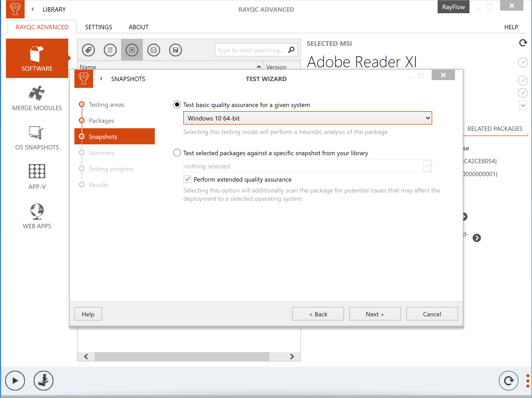Click the Help button in wizard

[x=88, y=314]
